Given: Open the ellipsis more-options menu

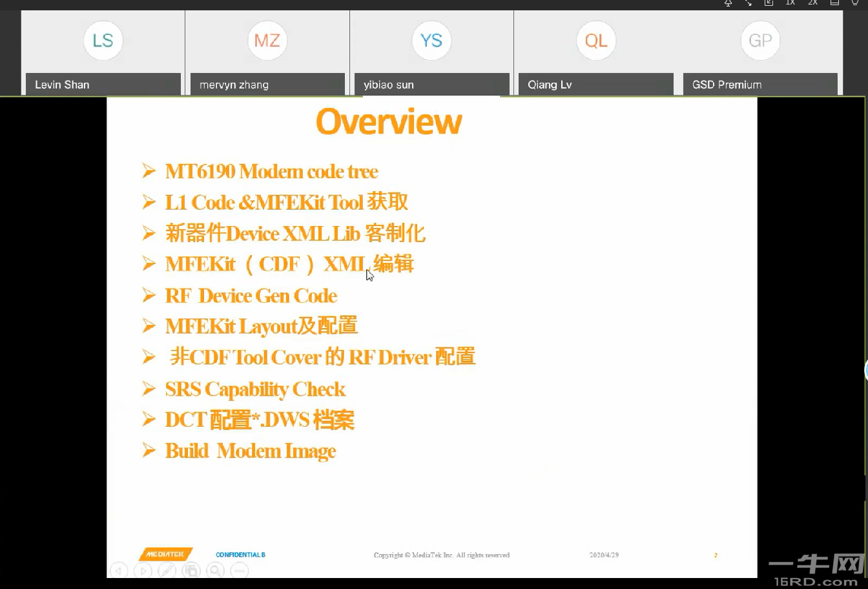Looking at the screenshot, I should click(x=239, y=570).
